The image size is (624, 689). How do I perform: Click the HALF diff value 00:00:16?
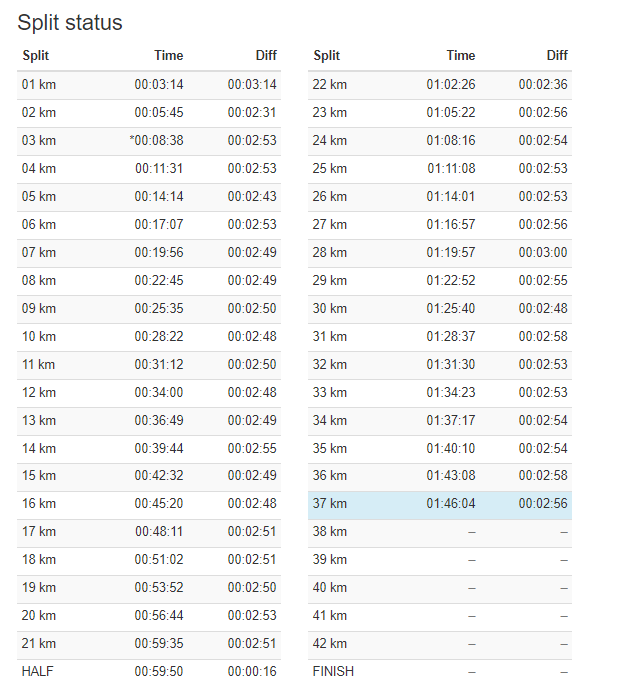(252, 672)
